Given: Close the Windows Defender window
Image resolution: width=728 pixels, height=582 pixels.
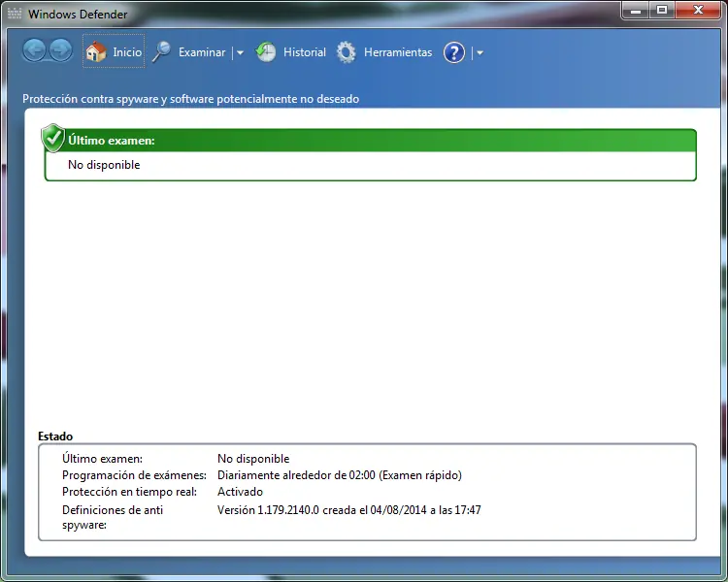Looking at the screenshot, I should pyautogui.click(x=698, y=11).
